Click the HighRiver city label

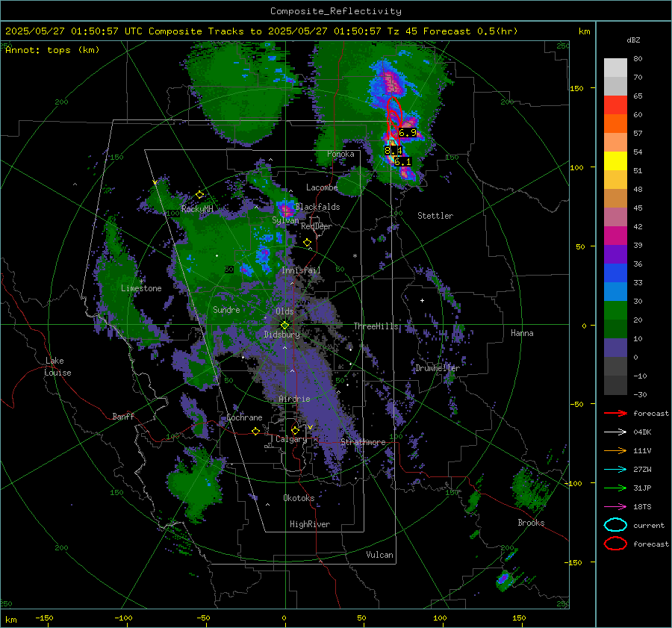(x=310, y=524)
